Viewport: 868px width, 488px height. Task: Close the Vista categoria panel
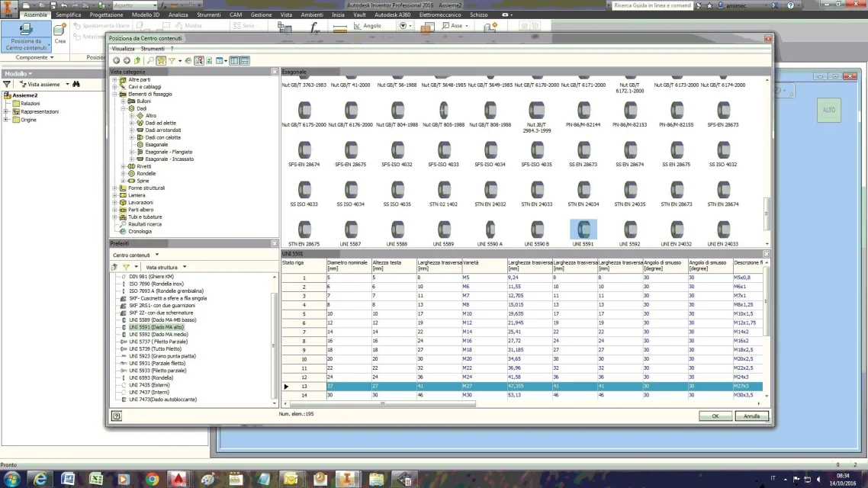(x=275, y=72)
